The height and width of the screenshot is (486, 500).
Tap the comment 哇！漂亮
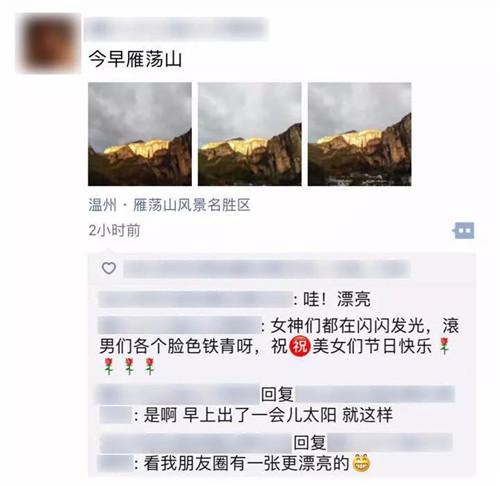pos(337,299)
